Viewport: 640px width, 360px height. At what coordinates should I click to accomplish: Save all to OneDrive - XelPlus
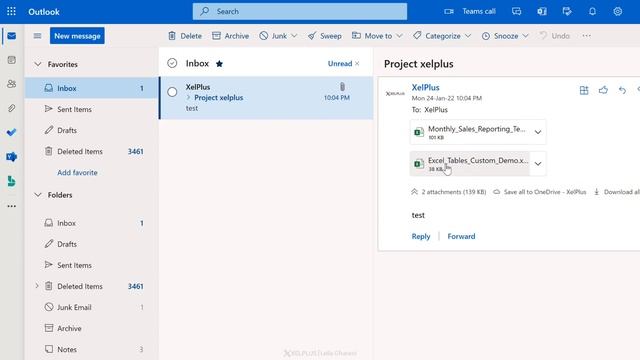click(x=540, y=192)
